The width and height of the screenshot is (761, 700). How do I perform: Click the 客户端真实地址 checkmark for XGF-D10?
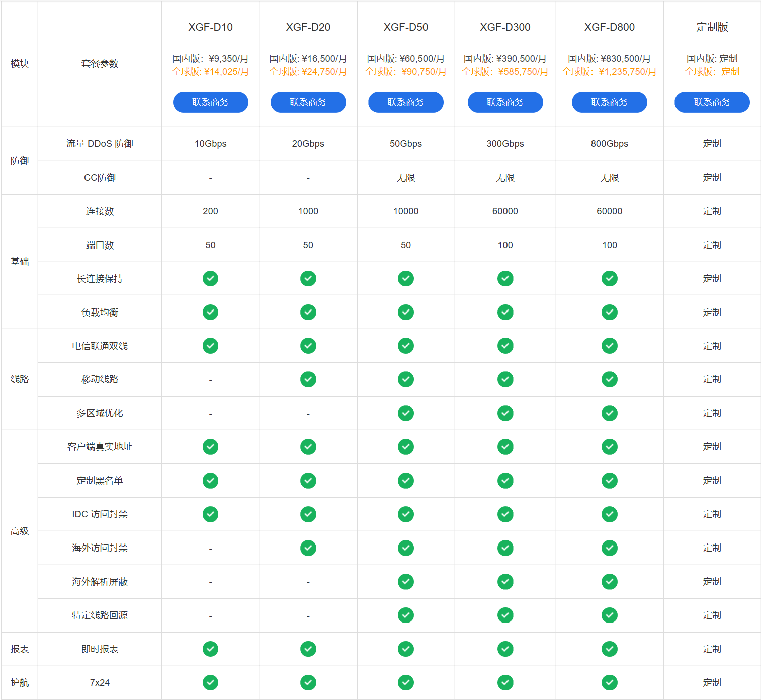(x=210, y=447)
